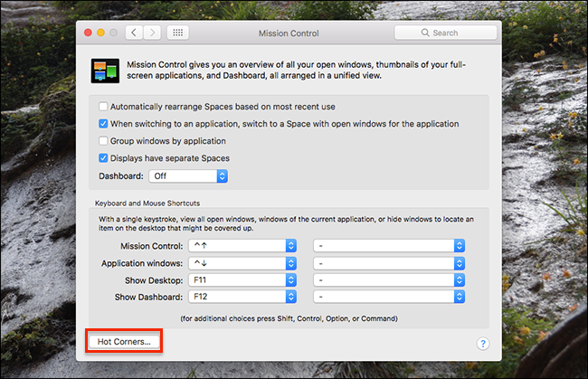Open the Dashboard Off dropdown
The width and height of the screenshot is (588, 379).
point(188,175)
